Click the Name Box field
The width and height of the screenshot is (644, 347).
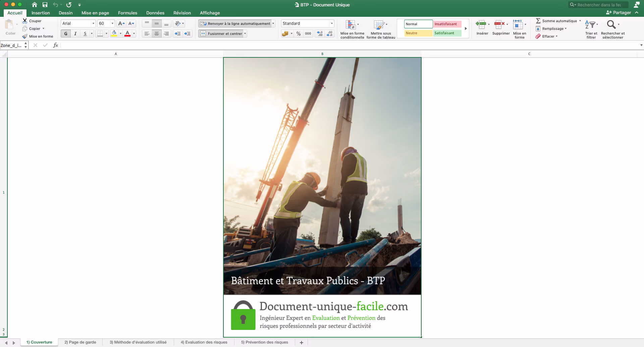[x=11, y=45]
